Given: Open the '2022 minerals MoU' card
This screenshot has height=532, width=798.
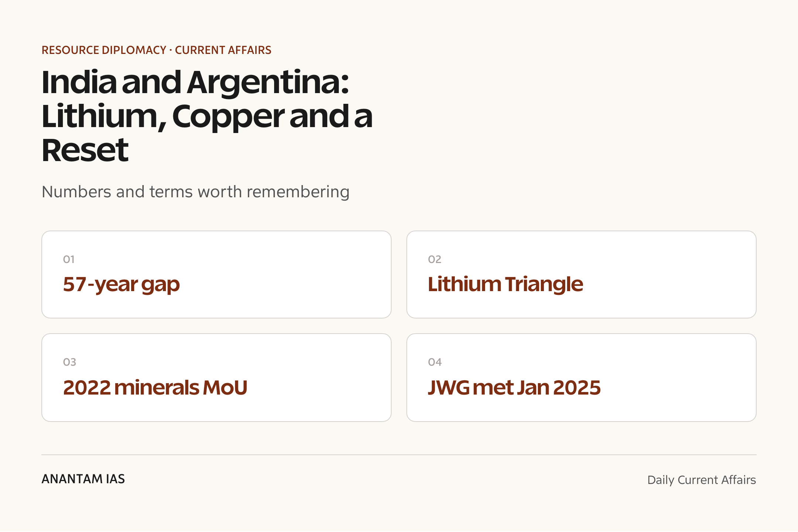Looking at the screenshot, I should [216, 378].
